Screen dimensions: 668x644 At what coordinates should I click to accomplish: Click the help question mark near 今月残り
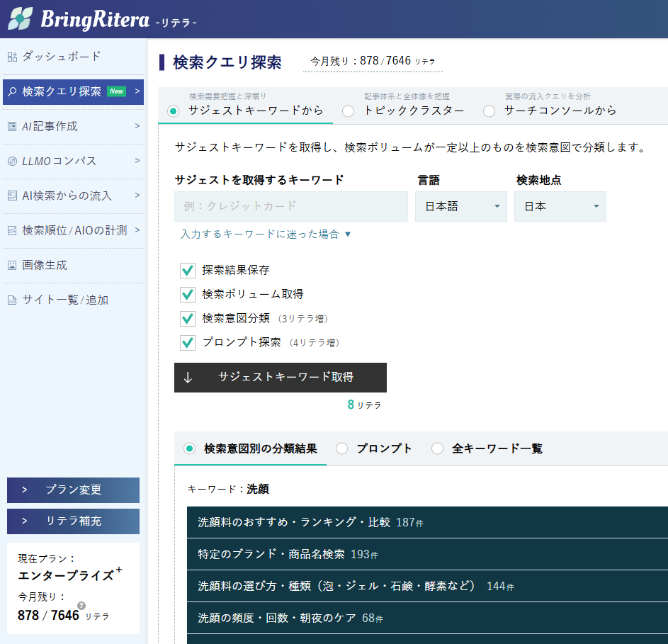81,606
